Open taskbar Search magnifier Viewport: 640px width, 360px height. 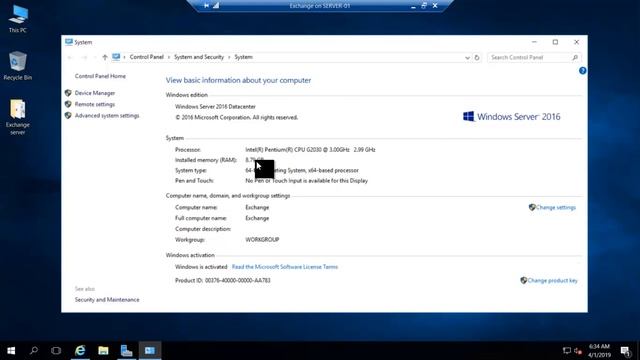coord(34,351)
